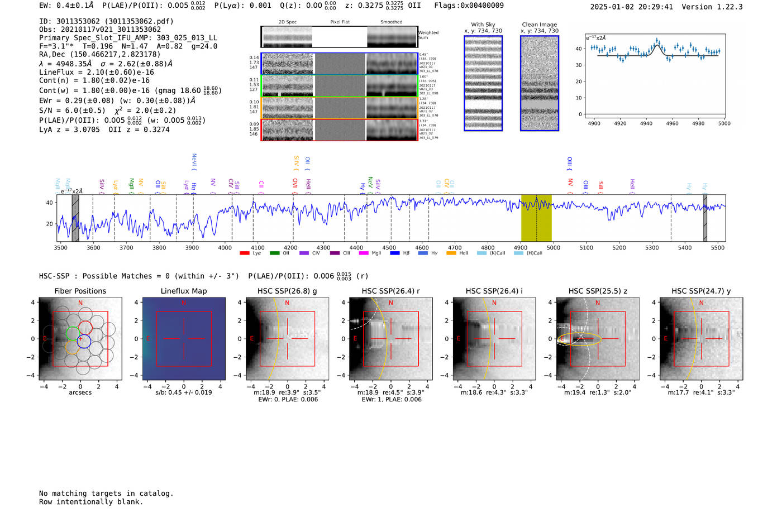Select the orange-bordered 2D spectrum fiber row
The image size is (782, 532).
click(339, 108)
